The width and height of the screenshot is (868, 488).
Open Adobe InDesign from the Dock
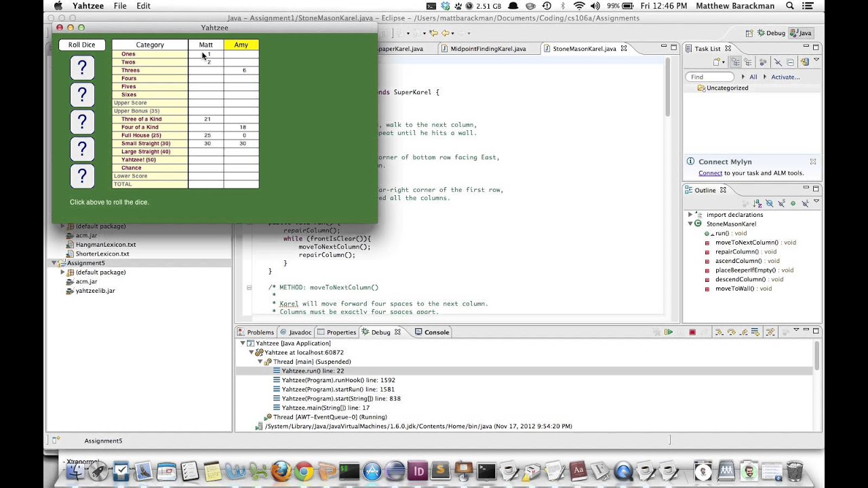[418, 470]
